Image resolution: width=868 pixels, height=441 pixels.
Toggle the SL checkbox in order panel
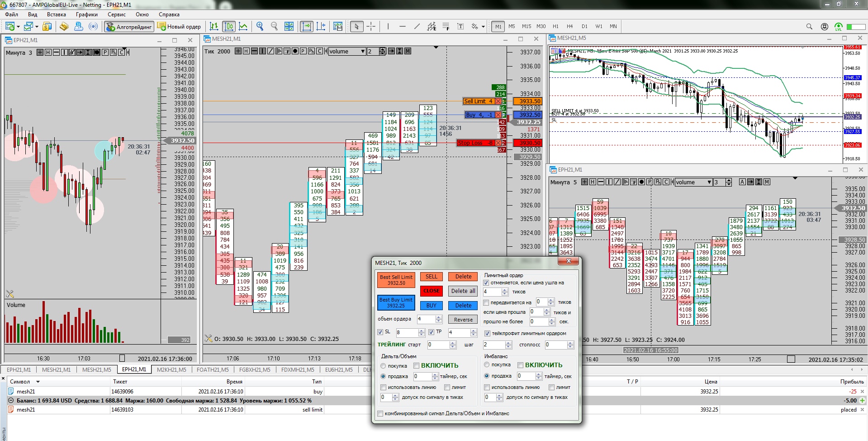click(x=380, y=332)
